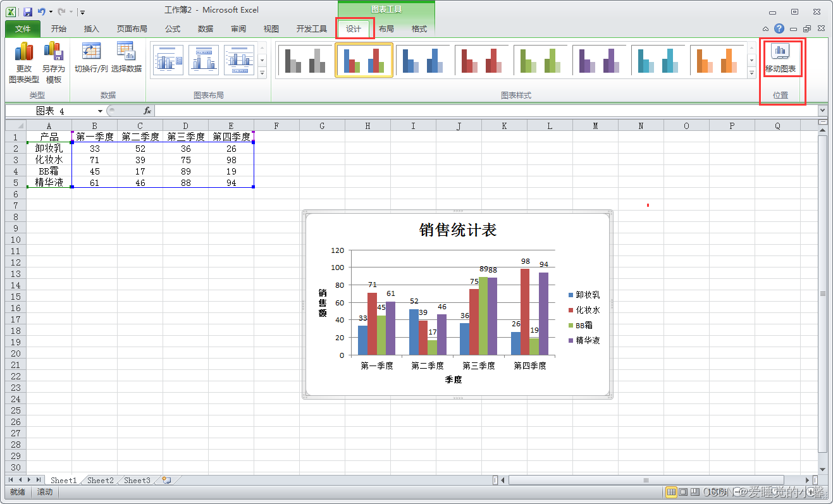Open the File (文件) tab
The width and height of the screenshot is (833, 504).
pyautogui.click(x=23, y=28)
